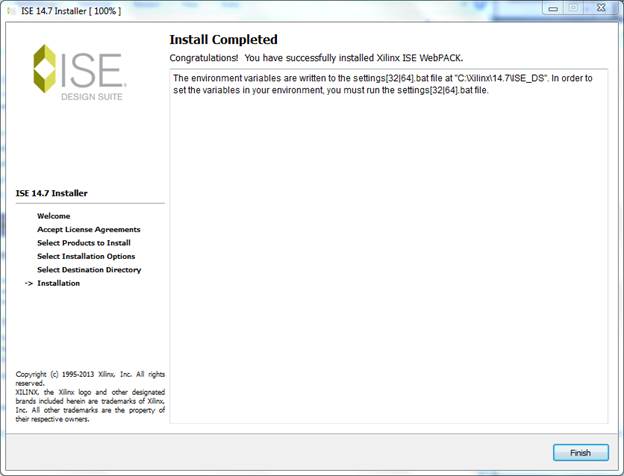Click inside the environment variables message box

coord(389,246)
